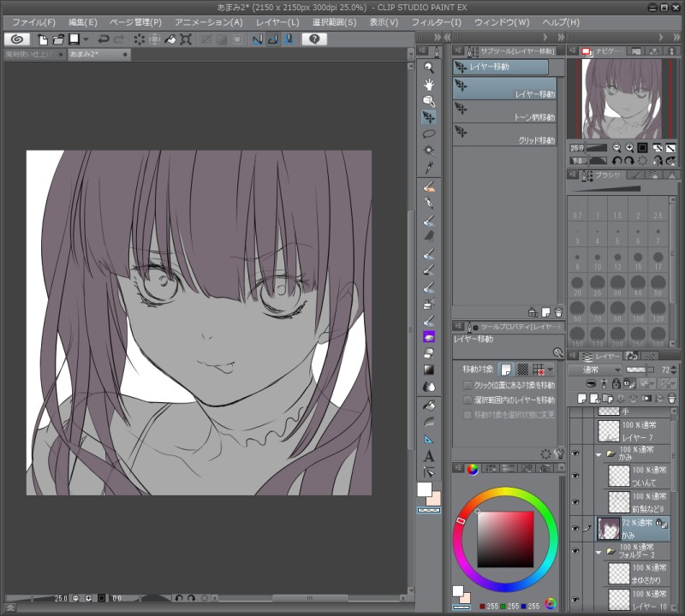685x616 pixels.
Task: Open the ファイル(F) menu
Action: (33, 22)
